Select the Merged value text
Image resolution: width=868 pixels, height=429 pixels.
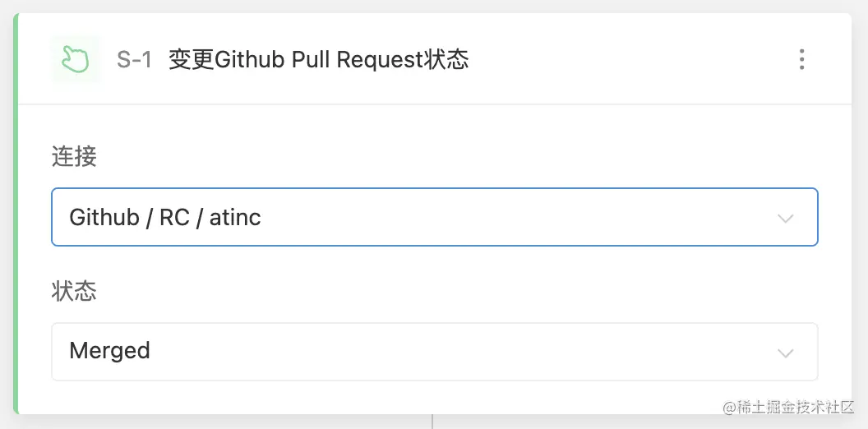pyautogui.click(x=109, y=351)
